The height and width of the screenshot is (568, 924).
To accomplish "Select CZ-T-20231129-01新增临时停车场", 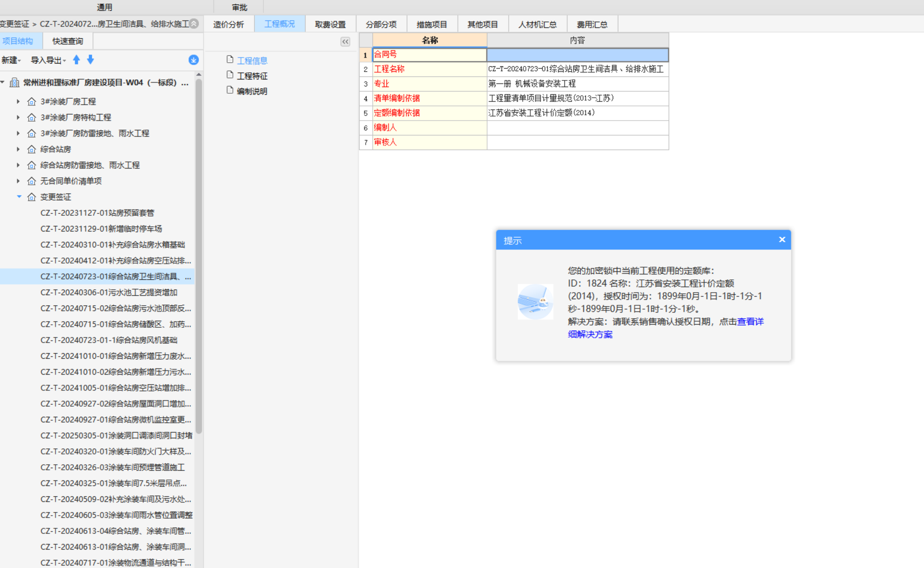I will coord(101,229).
